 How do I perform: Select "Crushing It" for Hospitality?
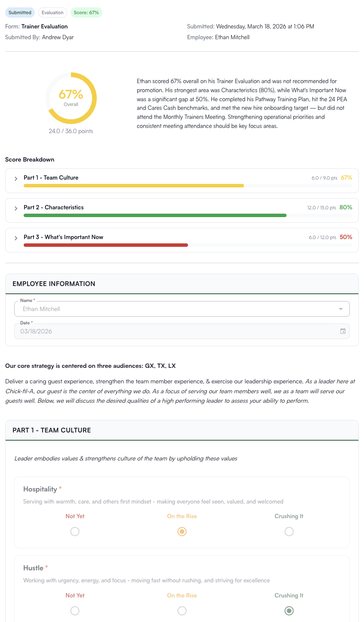tap(289, 532)
